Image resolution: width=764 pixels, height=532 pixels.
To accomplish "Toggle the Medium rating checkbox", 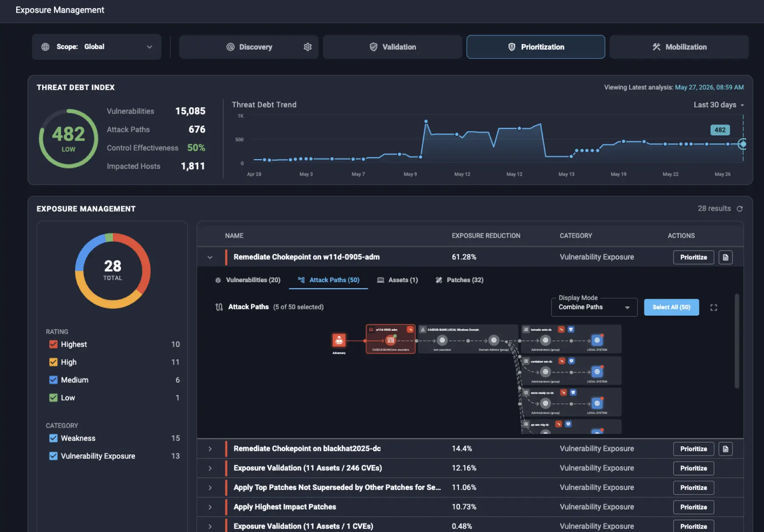I will [x=53, y=380].
